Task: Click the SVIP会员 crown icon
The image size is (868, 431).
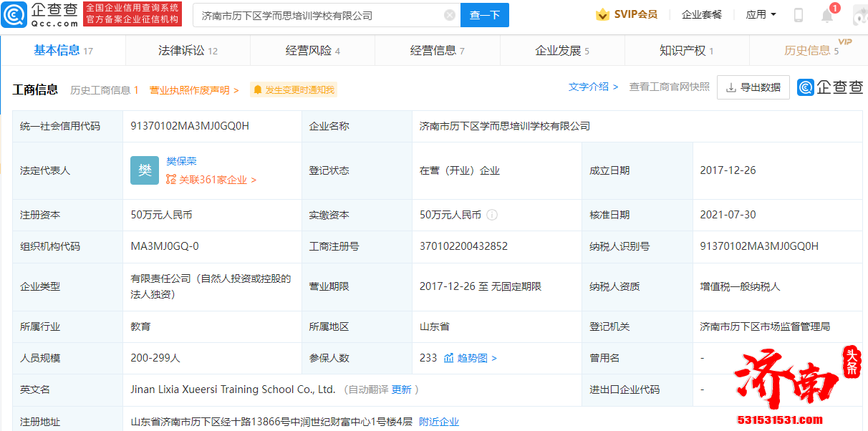Action: click(x=602, y=14)
